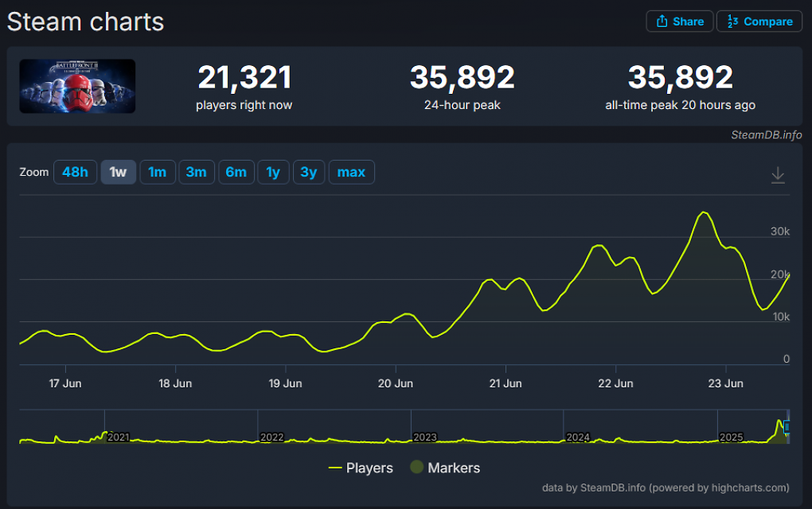Click the Share button
The height and width of the screenshot is (509, 812).
click(x=679, y=21)
